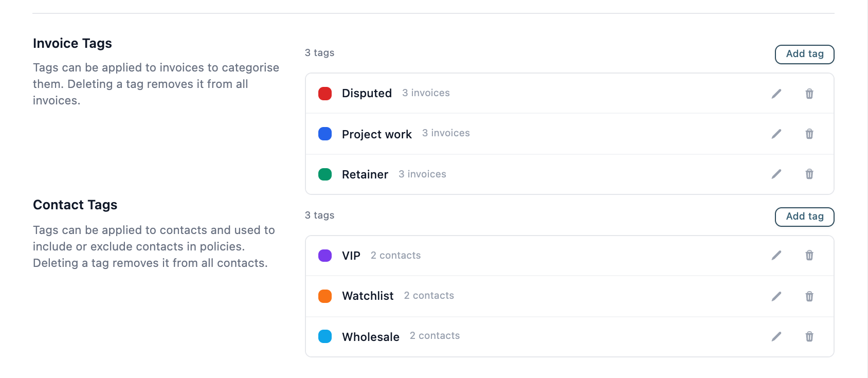868x378 pixels.
Task: Click the Watchlist '2 contacts' count
Action: pos(429,295)
